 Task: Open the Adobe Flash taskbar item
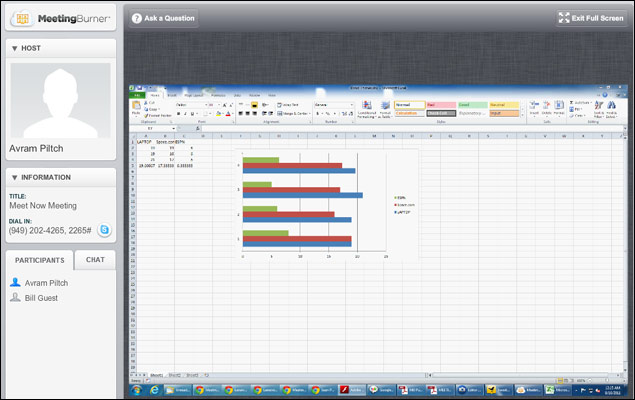pyautogui.click(x=352, y=390)
